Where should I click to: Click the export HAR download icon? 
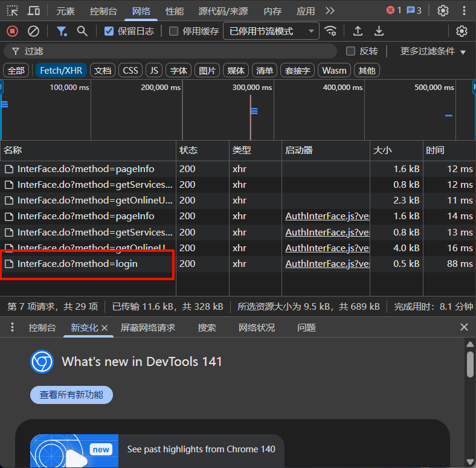point(379,31)
